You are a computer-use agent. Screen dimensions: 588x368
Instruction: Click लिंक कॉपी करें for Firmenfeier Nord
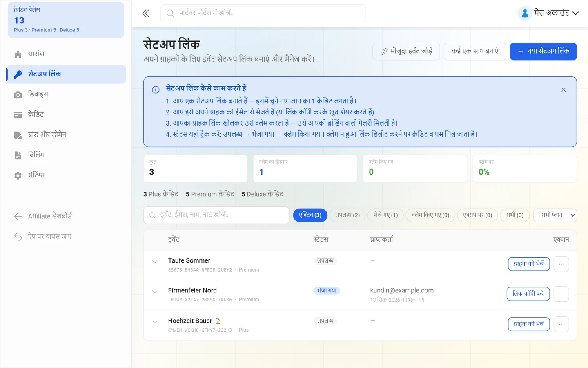[x=528, y=294]
